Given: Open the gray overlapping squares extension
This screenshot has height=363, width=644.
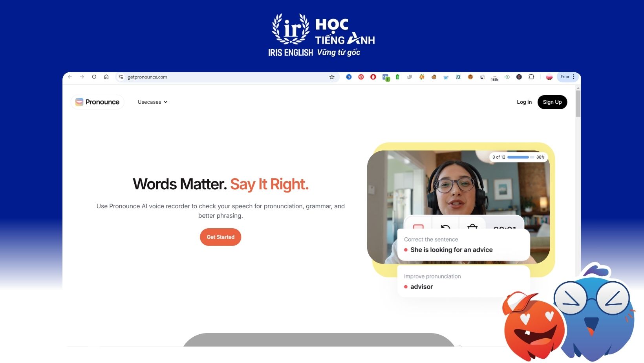Looking at the screenshot, I should point(410,77).
